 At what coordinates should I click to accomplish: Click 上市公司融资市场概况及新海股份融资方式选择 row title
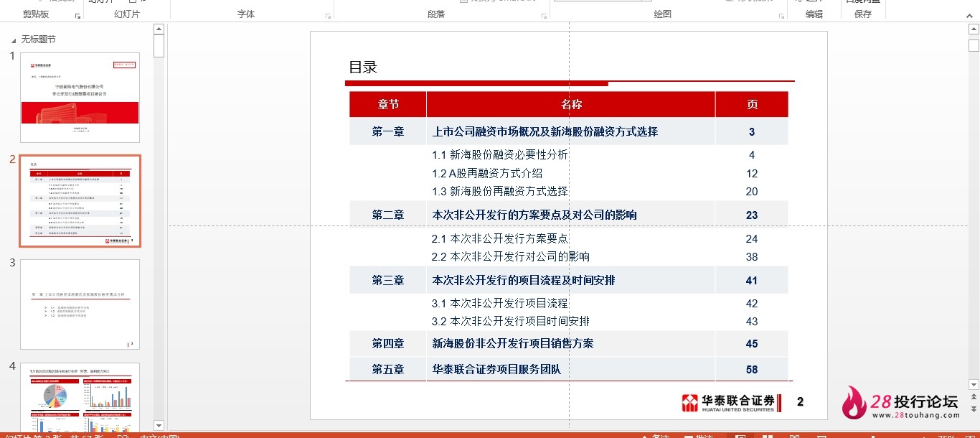545,132
